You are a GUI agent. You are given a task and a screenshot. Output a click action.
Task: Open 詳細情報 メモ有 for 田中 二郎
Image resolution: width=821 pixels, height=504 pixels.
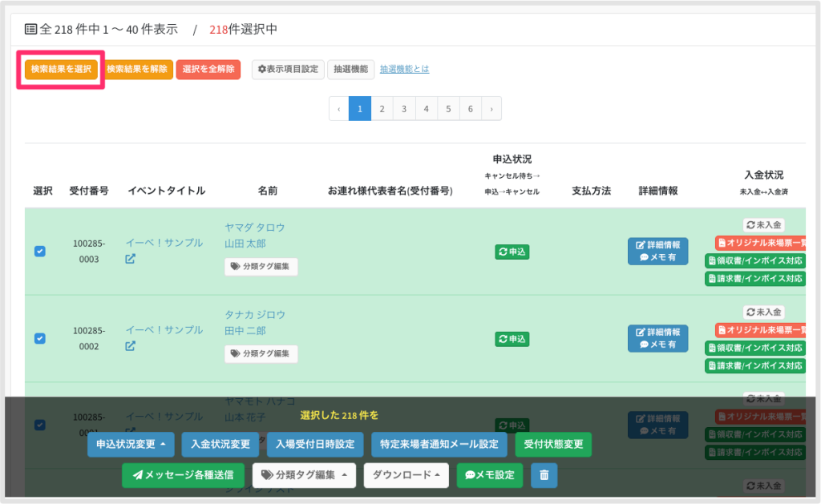[x=657, y=339]
